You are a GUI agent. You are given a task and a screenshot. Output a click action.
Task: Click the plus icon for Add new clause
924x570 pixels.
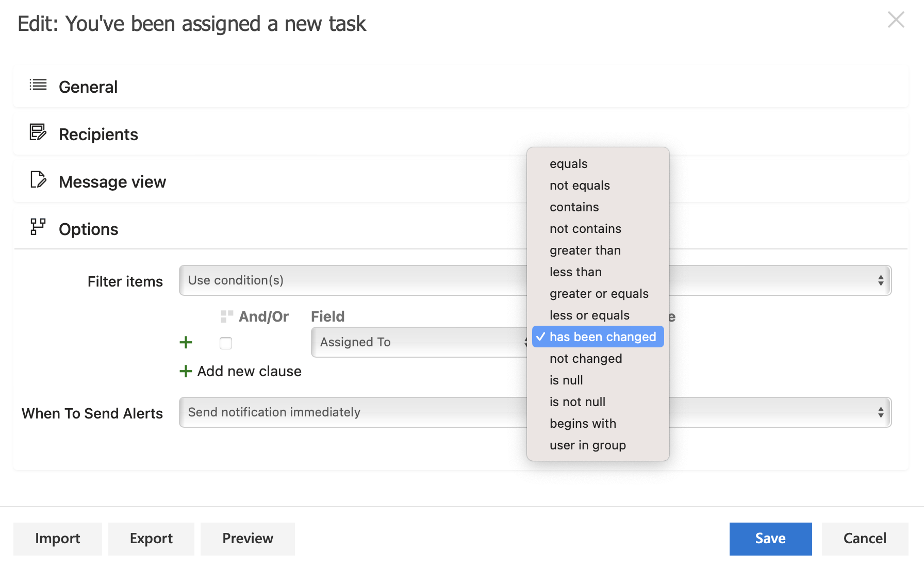tap(186, 371)
